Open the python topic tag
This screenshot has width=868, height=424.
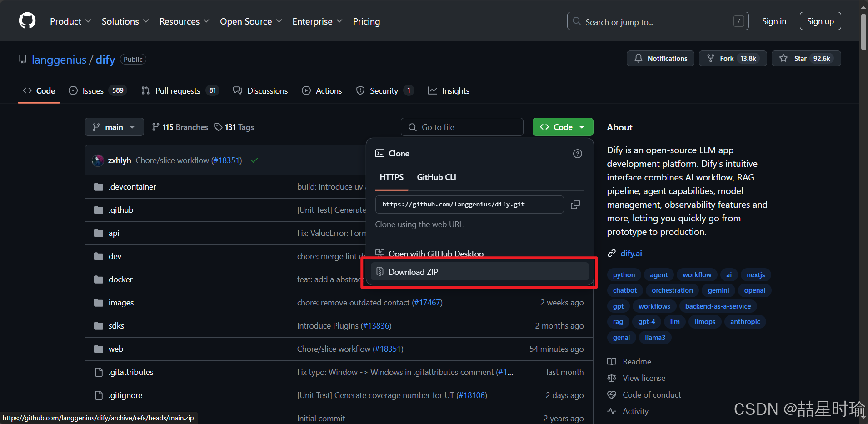click(624, 275)
